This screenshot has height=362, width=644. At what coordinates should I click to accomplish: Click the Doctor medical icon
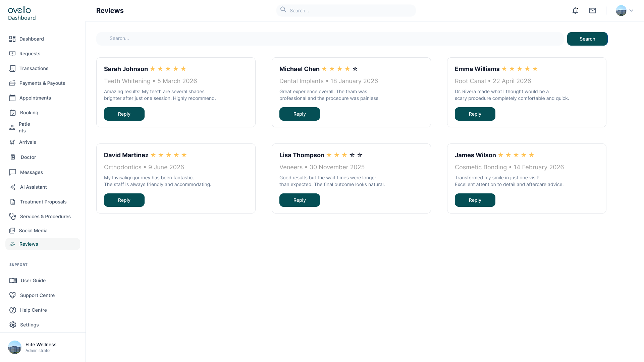point(13,157)
